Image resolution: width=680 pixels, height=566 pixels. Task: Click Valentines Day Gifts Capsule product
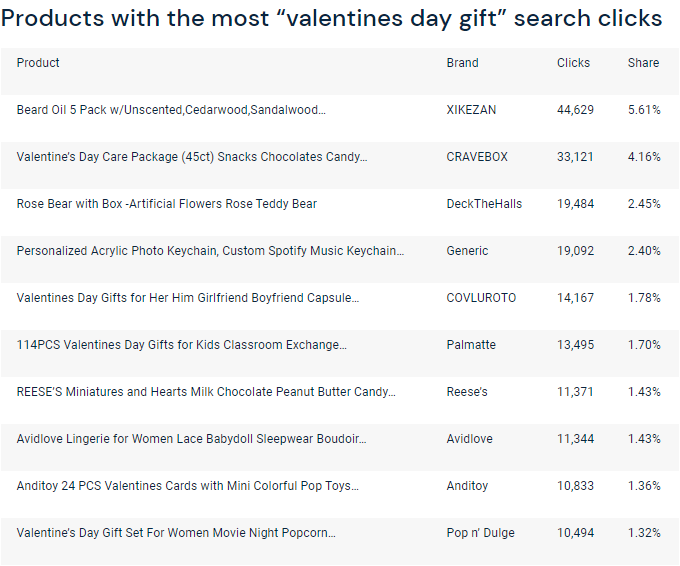click(188, 298)
